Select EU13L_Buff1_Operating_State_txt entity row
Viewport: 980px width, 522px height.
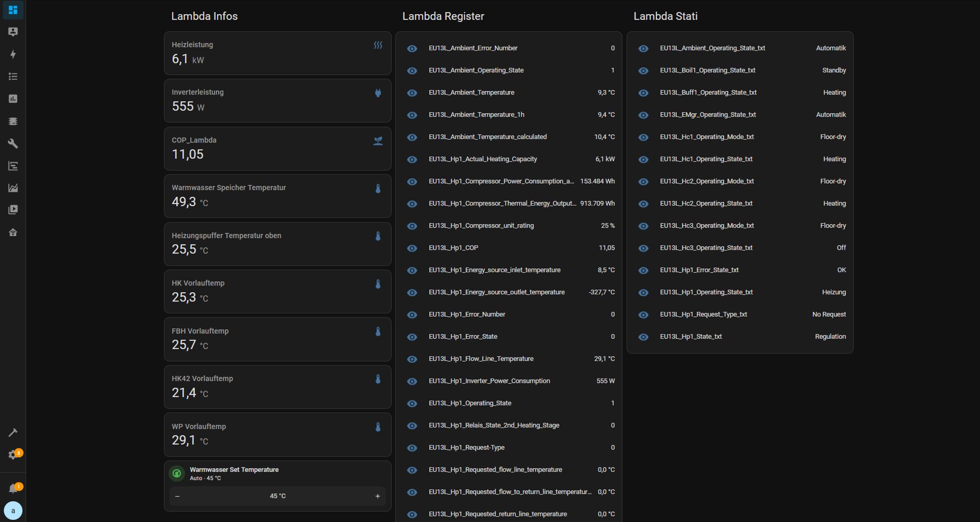[x=740, y=93]
